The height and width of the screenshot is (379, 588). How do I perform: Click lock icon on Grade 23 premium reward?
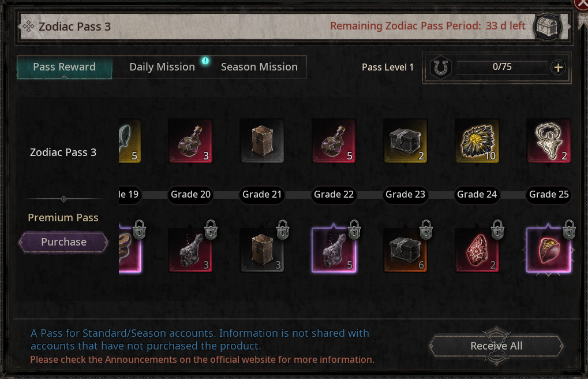click(x=426, y=229)
